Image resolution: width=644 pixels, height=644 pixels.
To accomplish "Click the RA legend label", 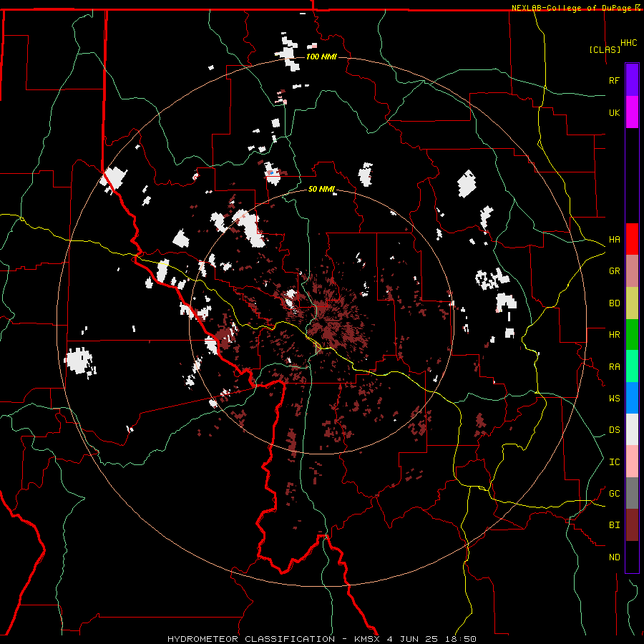I will click(615, 367).
